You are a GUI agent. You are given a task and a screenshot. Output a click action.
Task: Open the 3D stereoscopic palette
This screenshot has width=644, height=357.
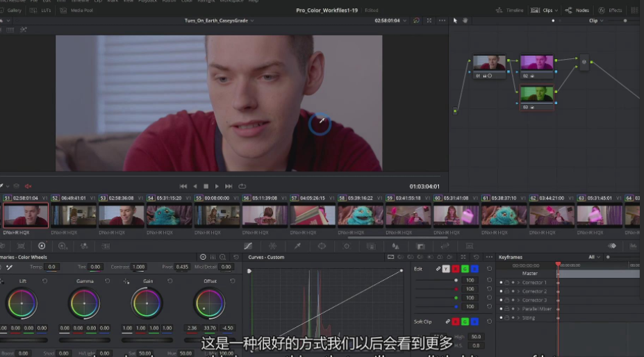(x=470, y=246)
